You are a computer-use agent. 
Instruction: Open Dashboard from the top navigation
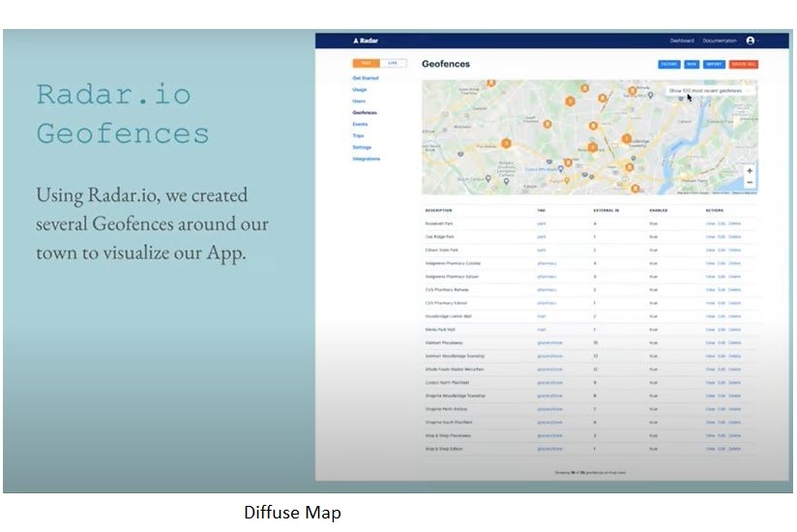point(682,41)
